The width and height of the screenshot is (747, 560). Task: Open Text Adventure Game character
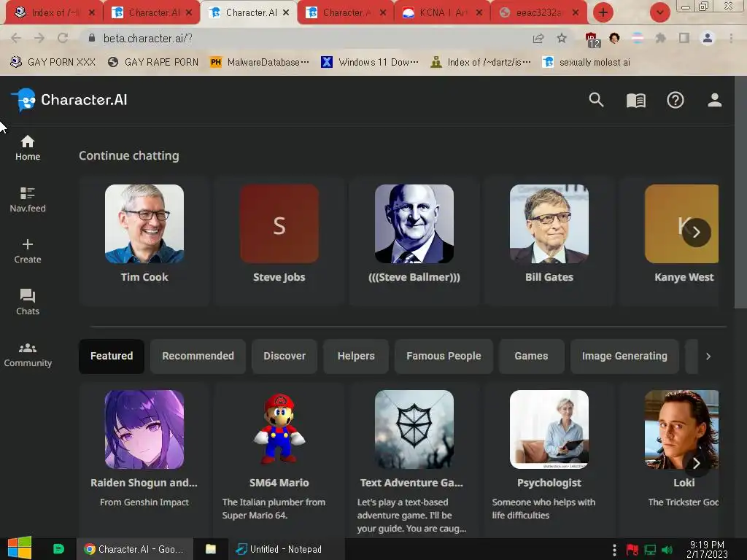[x=414, y=459]
